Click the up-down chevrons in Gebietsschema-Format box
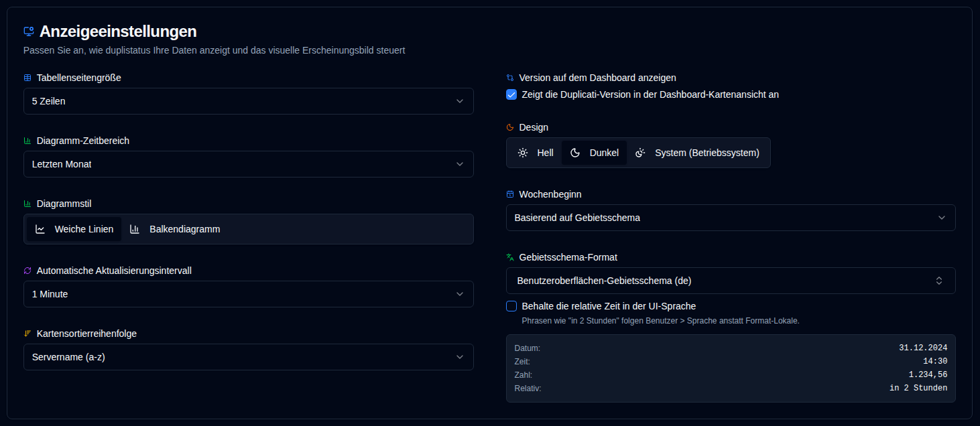This screenshot has width=980, height=426. tap(939, 281)
